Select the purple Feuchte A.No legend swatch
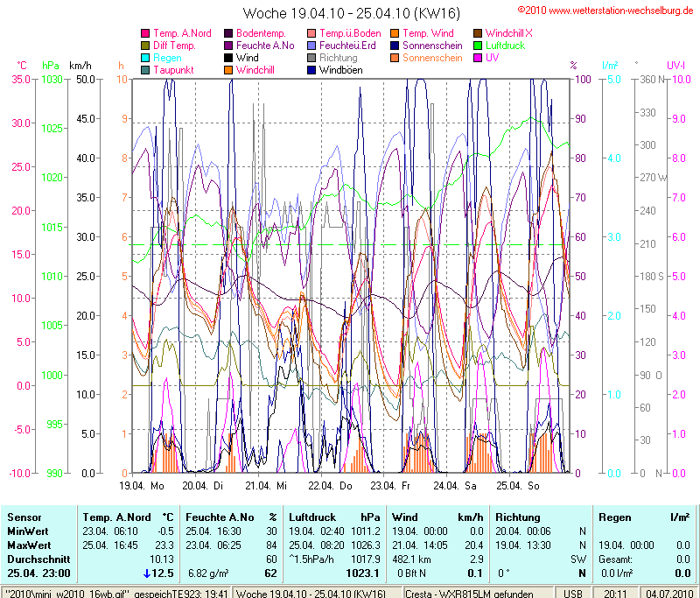The height and width of the screenshot is (598, 700). click(228, 46)
